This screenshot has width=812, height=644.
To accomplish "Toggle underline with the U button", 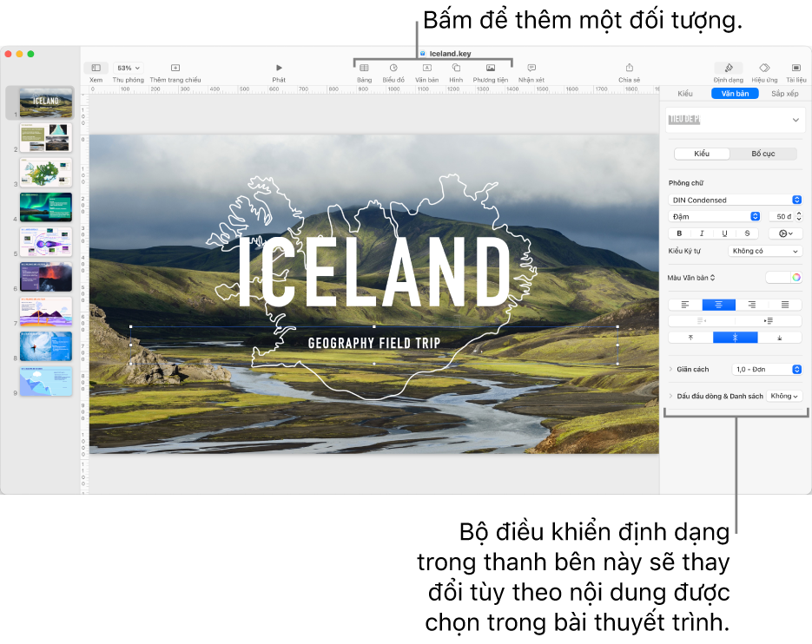I will pos(724,233).
